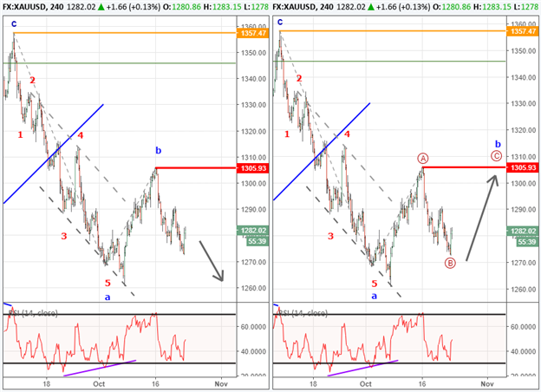This screenshot has width=541, height=392.
Task: Click the RSI (14, close) indicator label, right chart
Action: 303,313
